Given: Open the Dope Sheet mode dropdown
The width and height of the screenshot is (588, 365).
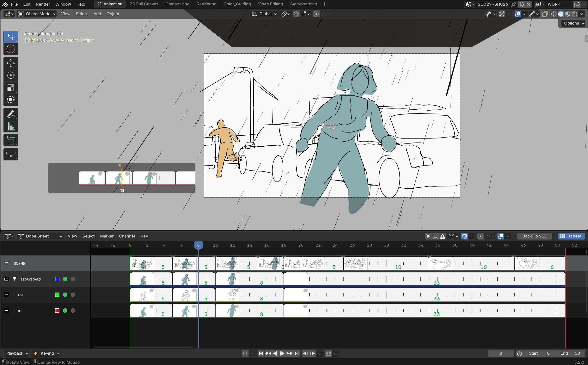Looking at the screenshot, I should [x=40, y=236].
